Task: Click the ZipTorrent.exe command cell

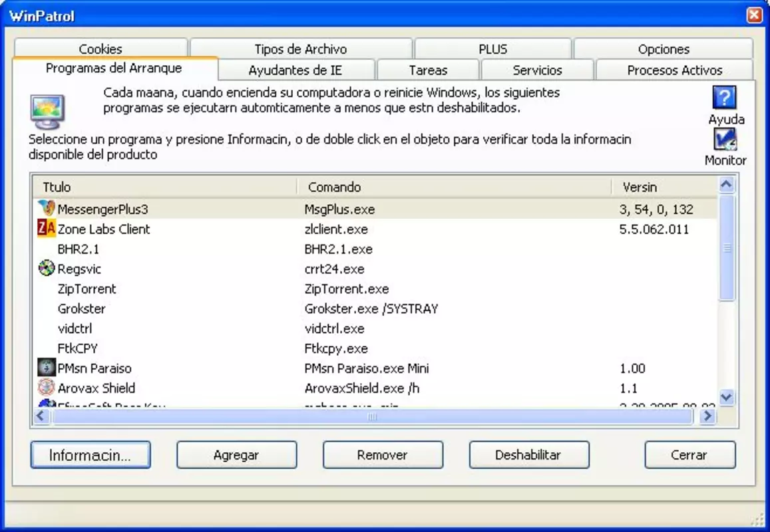Action: pyautogui.click(x=347, y=289)
